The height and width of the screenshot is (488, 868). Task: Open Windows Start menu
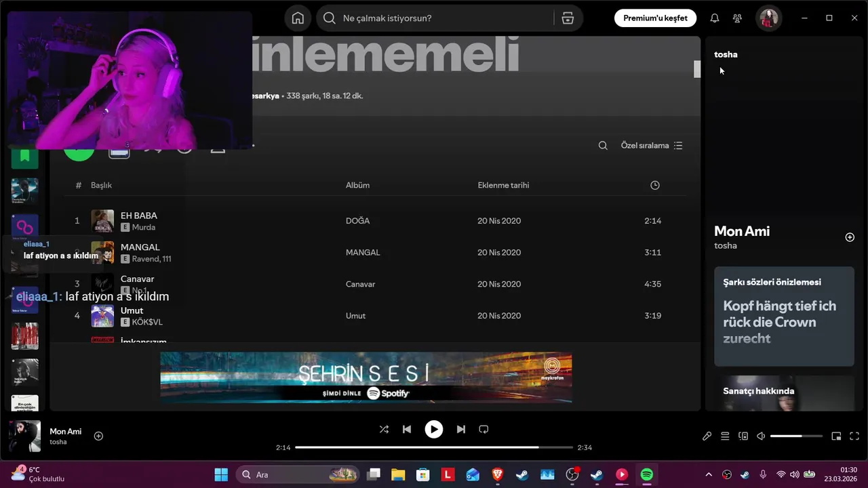click(x=221, y=474)
